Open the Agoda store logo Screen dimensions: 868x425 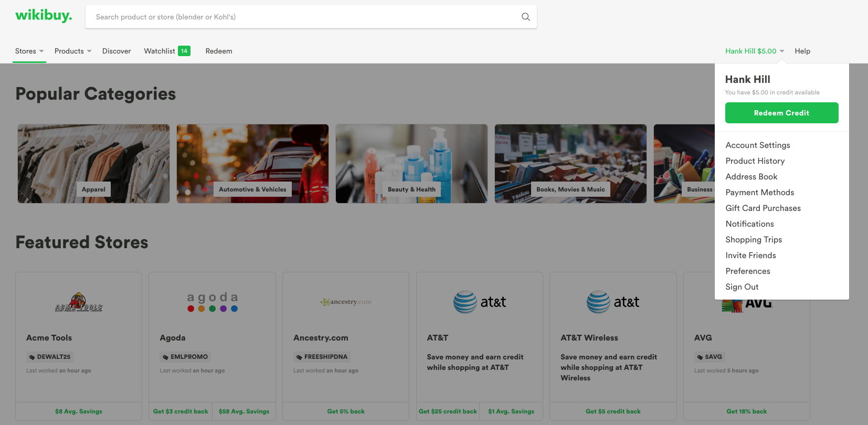click(x=213, y=302)
